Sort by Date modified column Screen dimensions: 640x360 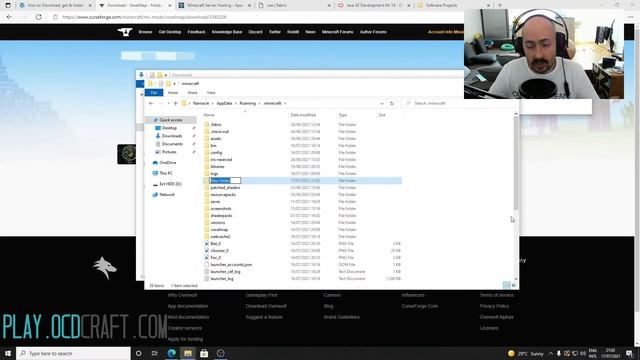(x=303, y=115)
